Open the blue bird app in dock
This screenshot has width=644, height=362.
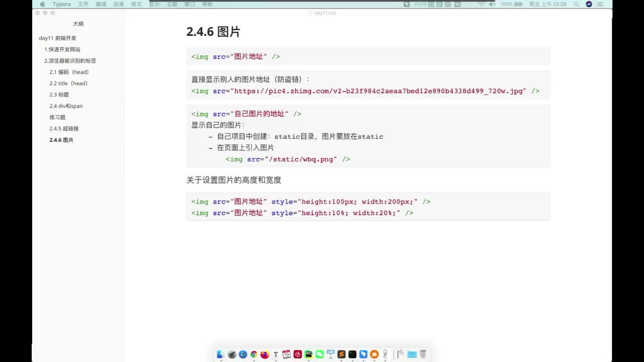(363, 354)
